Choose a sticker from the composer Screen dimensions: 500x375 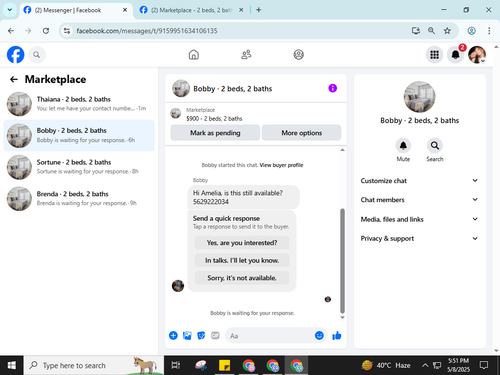tap(201, 335)
